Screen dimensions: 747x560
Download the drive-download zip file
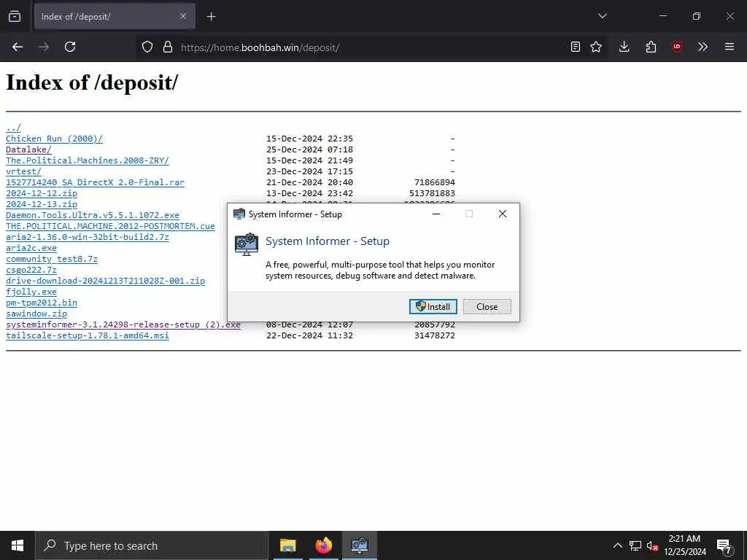click(x=105, y=281)
